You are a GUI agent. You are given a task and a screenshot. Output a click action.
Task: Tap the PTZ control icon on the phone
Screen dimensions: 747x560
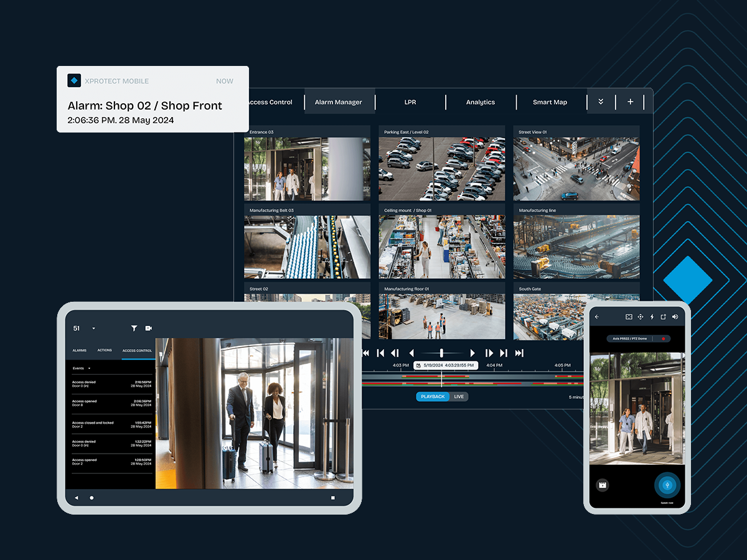tap(641, 317)
